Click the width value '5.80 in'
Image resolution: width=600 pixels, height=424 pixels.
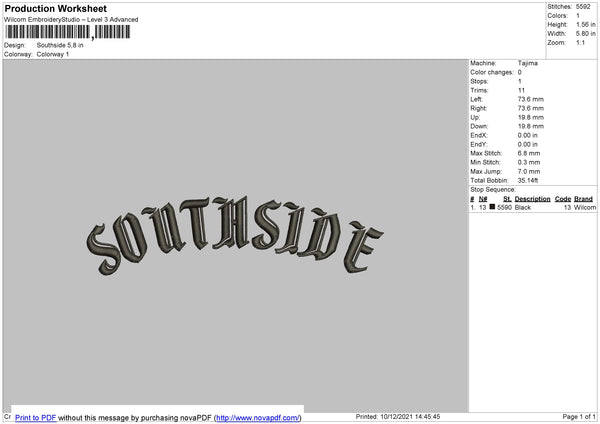click(586, 34)
